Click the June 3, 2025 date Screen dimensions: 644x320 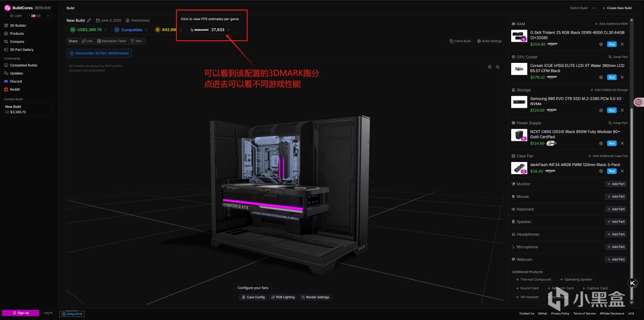coord(109,21)
